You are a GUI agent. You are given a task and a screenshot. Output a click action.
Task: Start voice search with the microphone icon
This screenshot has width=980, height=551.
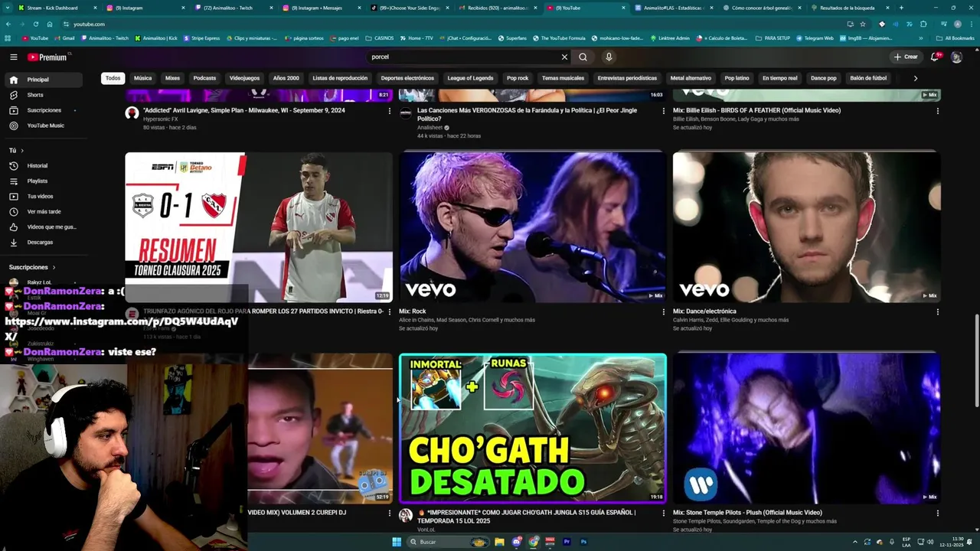tap(609, 57)
